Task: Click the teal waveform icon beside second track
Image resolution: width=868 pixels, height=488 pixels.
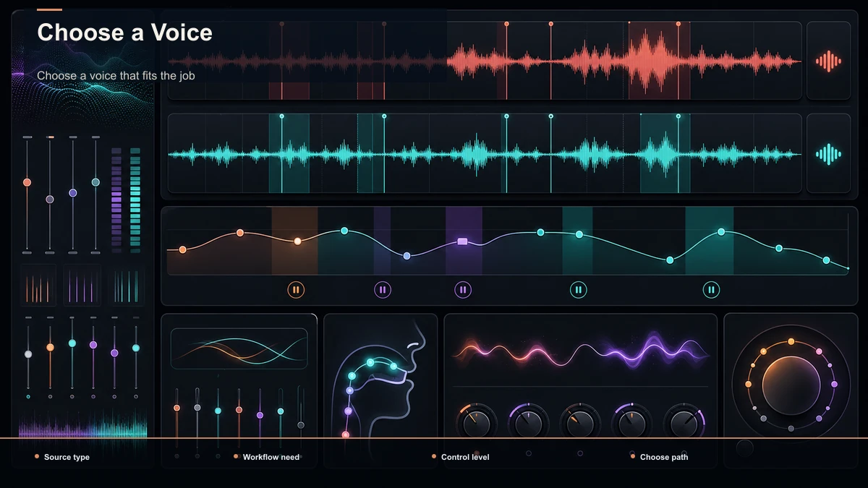Action: point(828,153)
